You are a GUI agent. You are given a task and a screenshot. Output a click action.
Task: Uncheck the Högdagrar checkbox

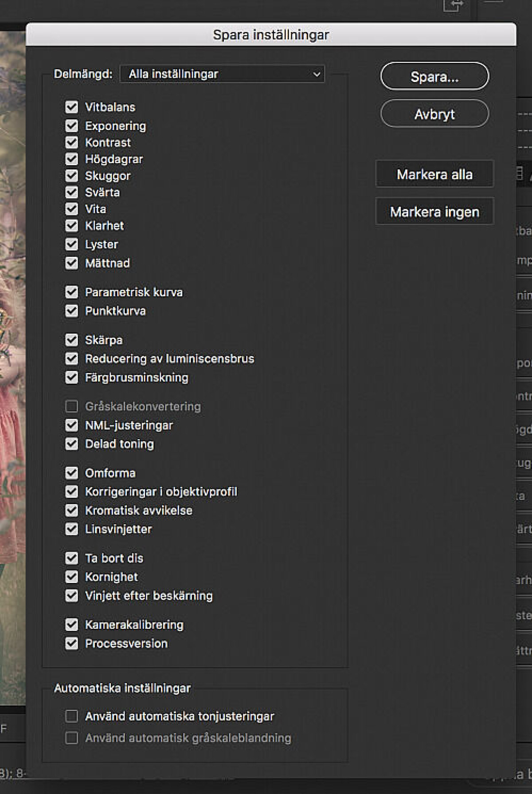(x=71, y=159)
